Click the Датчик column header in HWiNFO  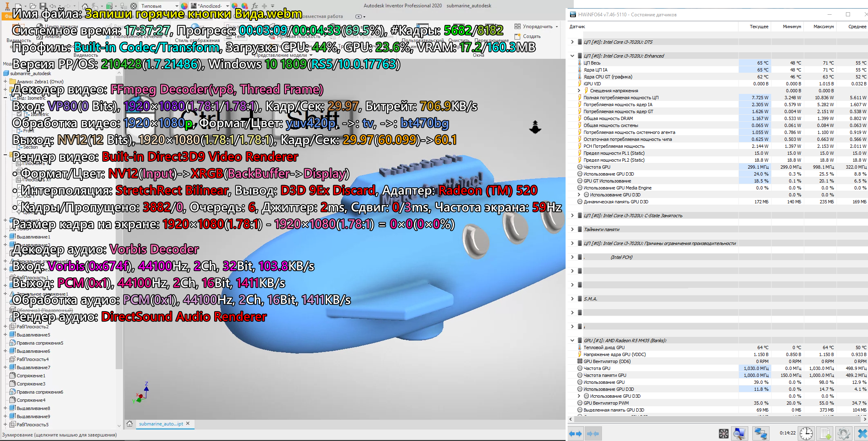577,27
